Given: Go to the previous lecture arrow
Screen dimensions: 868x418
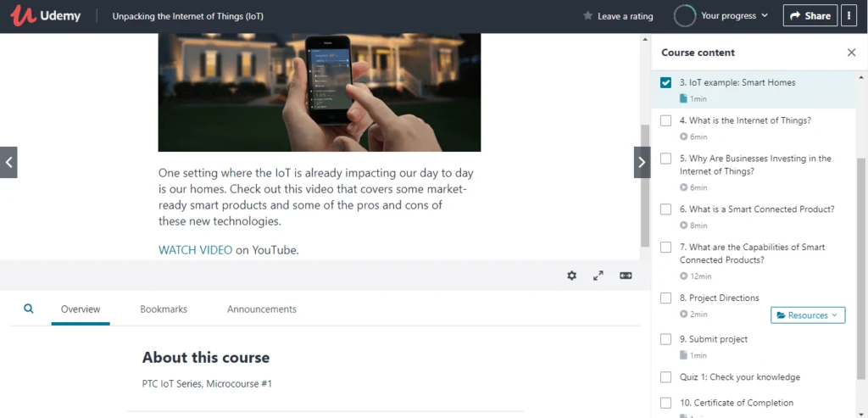Looking at the screenshot, I should click(8, 162).
